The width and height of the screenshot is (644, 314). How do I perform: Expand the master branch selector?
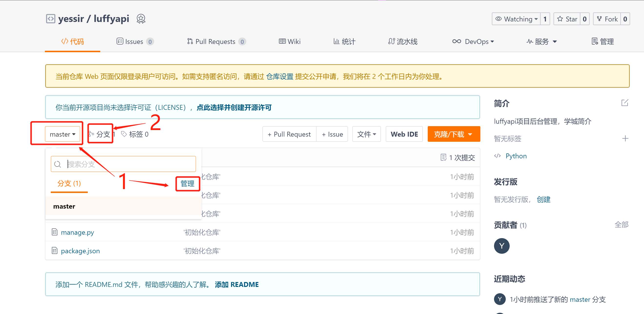pyautogui.click(x=62, y=134)
